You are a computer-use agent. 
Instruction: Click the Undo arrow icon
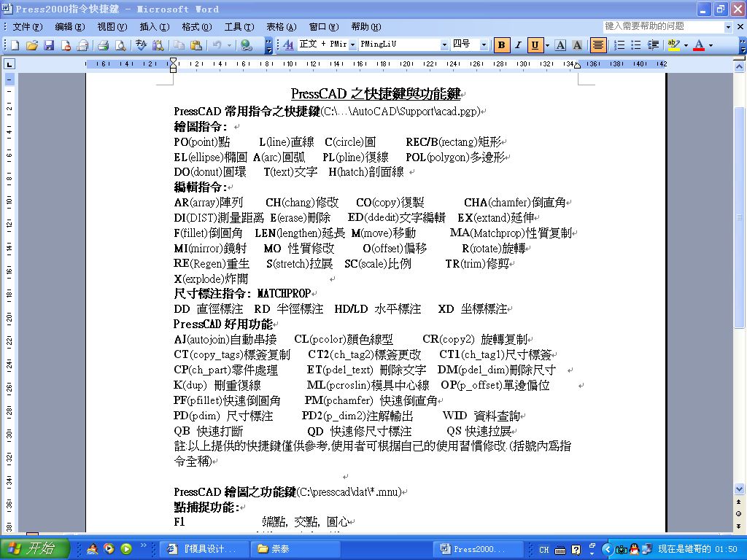[x=217, y=45]
